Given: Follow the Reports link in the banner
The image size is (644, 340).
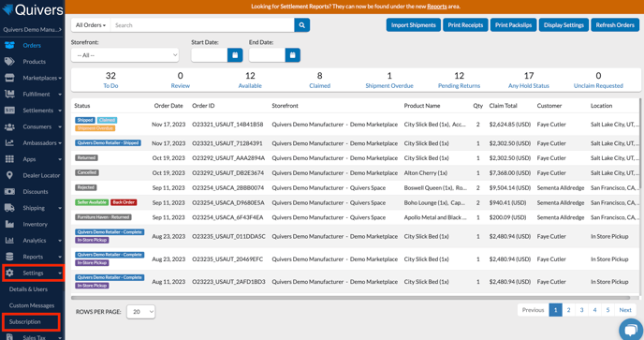Looking at the screenshot, I should pos(436,7).
